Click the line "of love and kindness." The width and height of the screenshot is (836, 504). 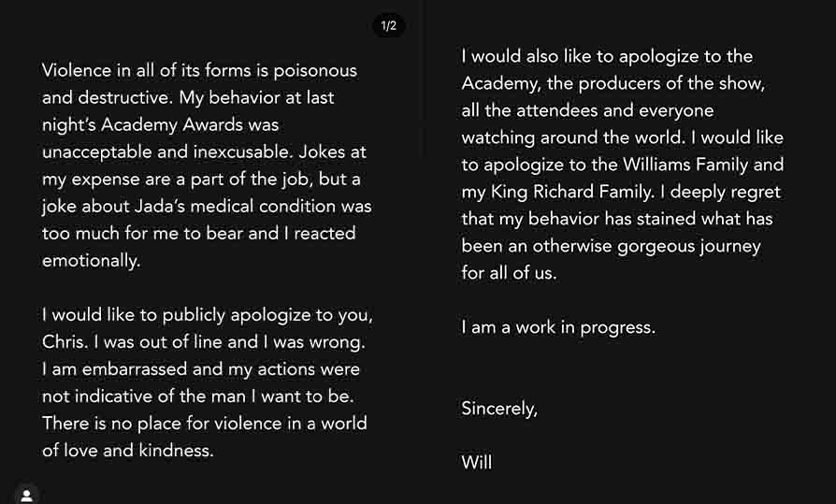click(128, 451)
